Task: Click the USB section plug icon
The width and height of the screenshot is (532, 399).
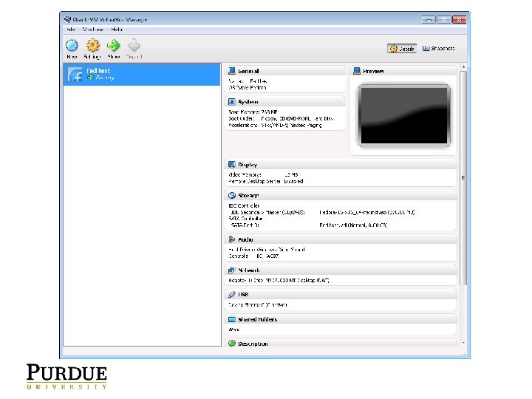Action: [232, 295]
